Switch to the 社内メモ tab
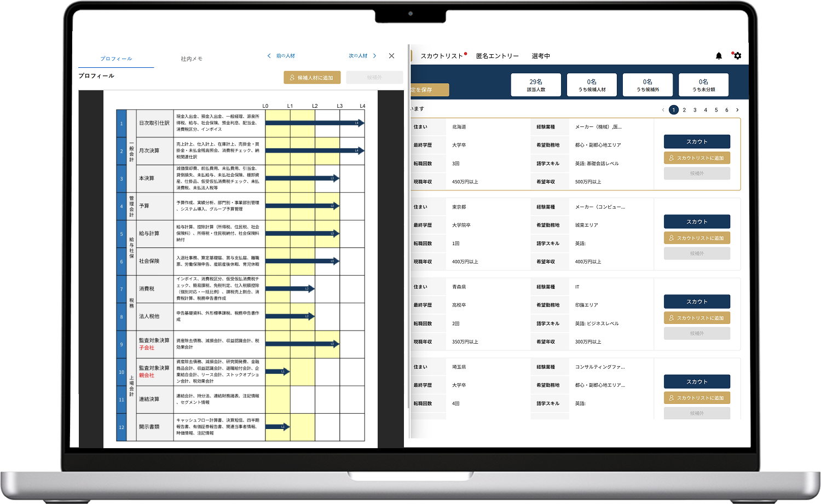Image resolution: width=821 pixels, height=504 pixels. (x=192, y=59)
